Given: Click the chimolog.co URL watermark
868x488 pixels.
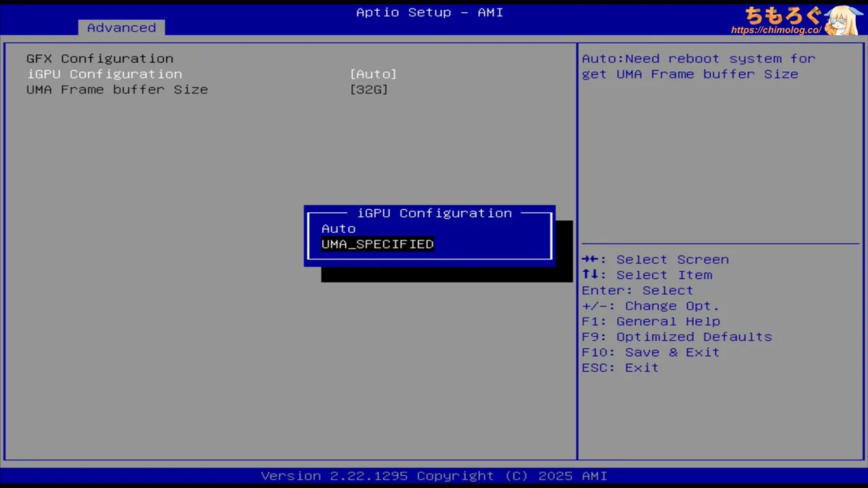Looking at the screenshot, I should point(776,30).
